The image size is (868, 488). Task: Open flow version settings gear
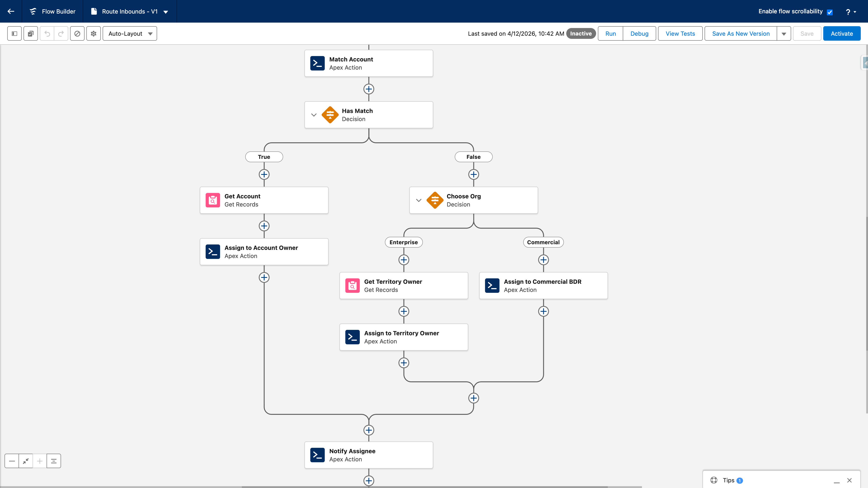[93, 33]
